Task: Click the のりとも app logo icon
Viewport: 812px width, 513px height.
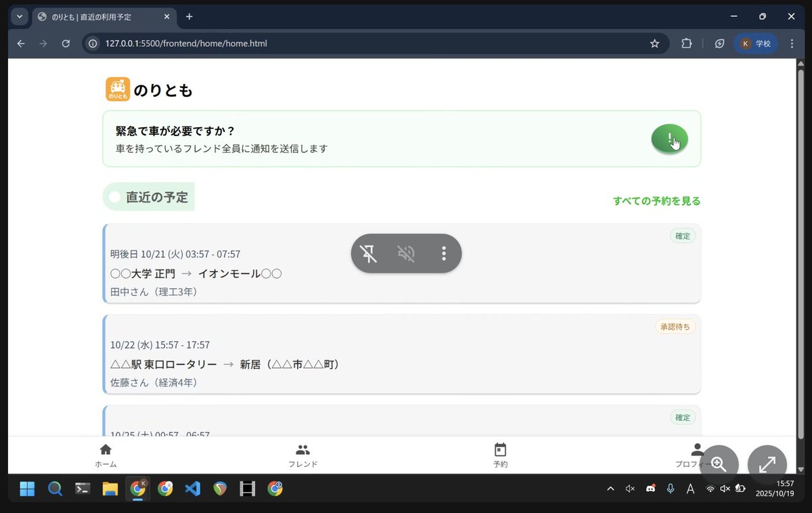Action: click(x=117, y=89)
